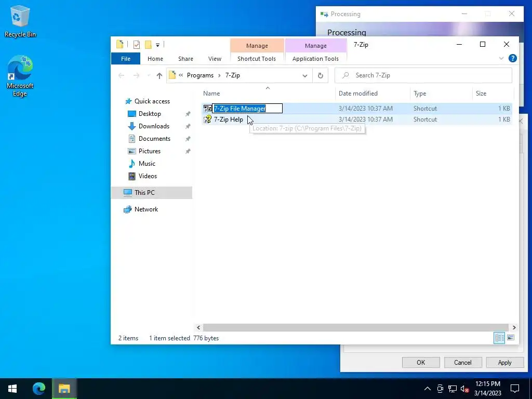
Task: Switch to the View ribbon tab
Action: [x=215, y=59]
